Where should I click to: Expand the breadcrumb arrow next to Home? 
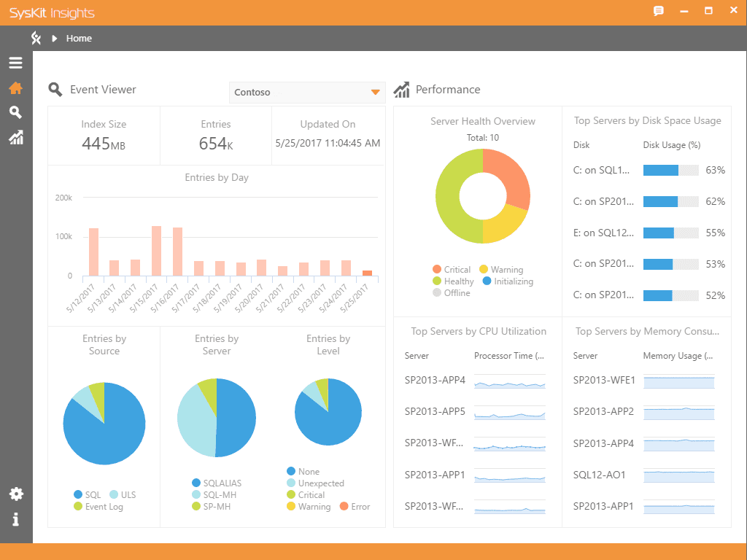tap(56, 38)
